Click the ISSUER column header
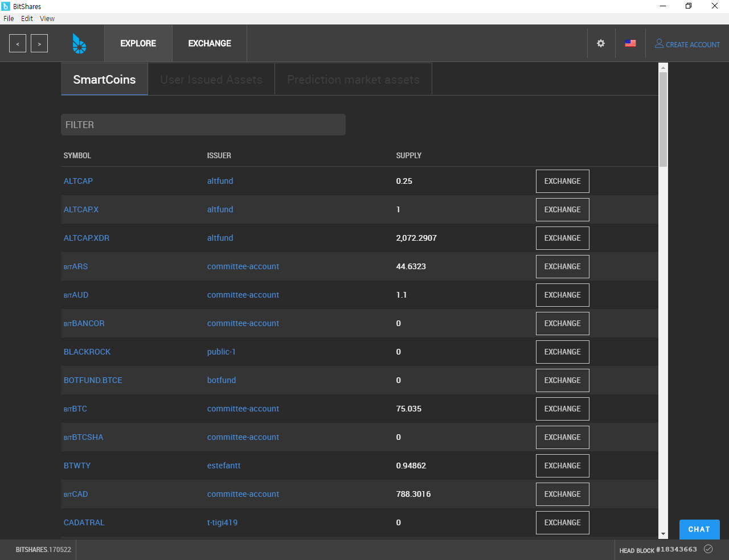 (x=219, y=155)
